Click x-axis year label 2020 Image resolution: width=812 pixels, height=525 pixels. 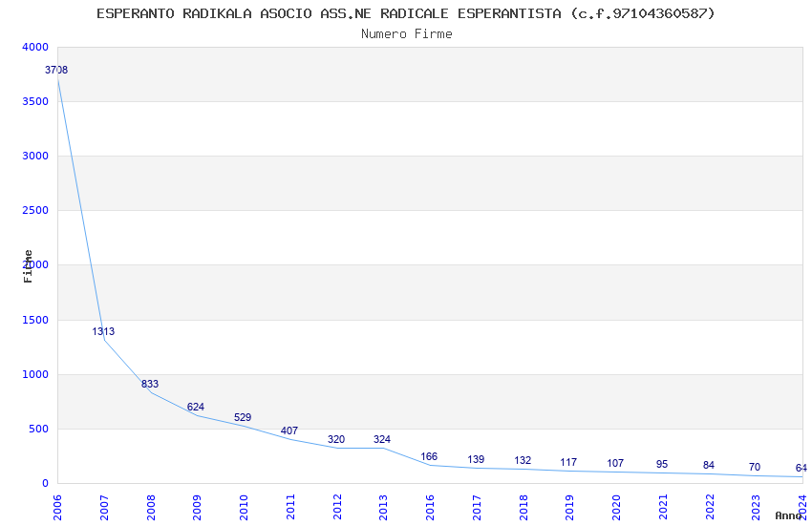pos(616,508)
